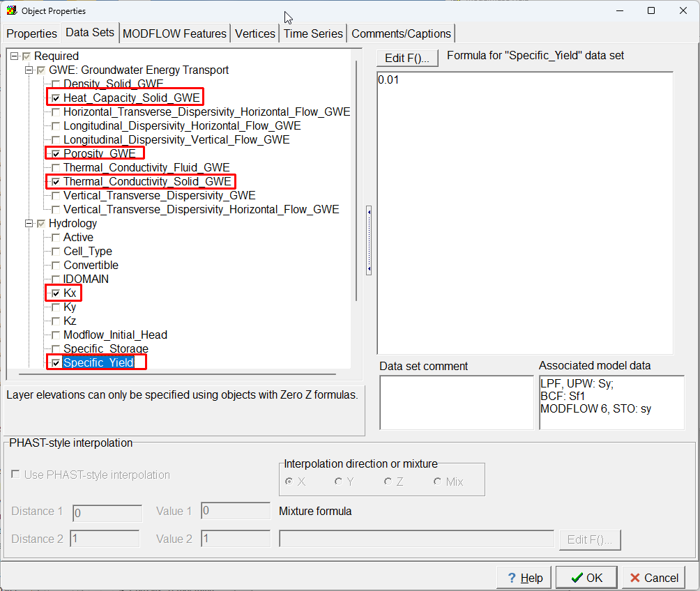Click the vertical scrollbar of the data set tree

tap(356, 181)
